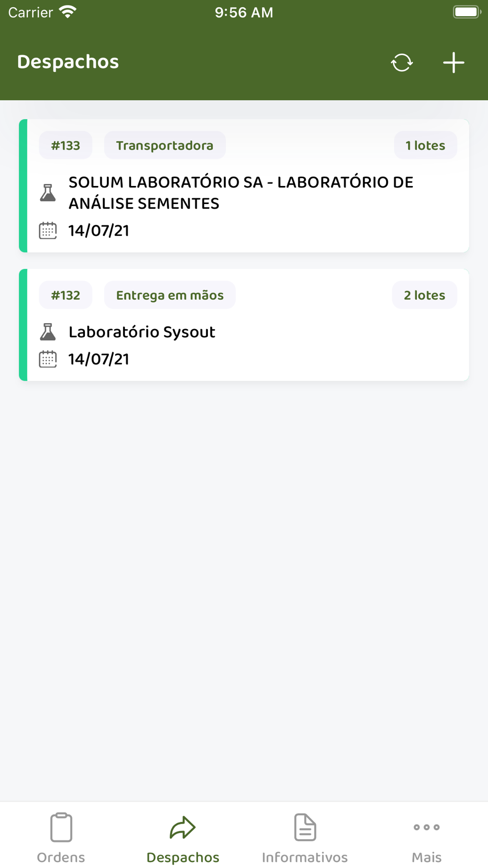Tap the Entrega em mãos chip
This screenshot has width=488, height=868.
[170, 295]
